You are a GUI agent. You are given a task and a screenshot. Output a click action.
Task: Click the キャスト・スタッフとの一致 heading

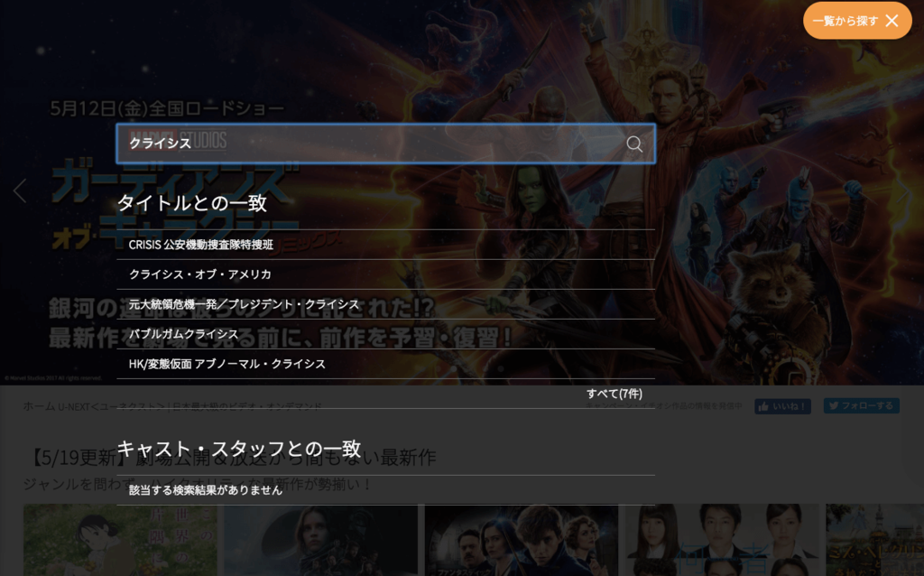click(238, 449)
